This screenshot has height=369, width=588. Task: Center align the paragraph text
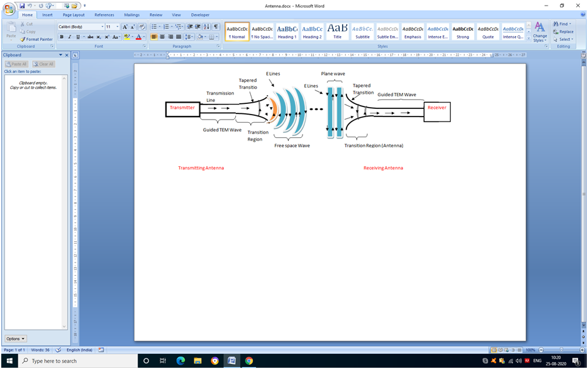click(x=162, y=37)
